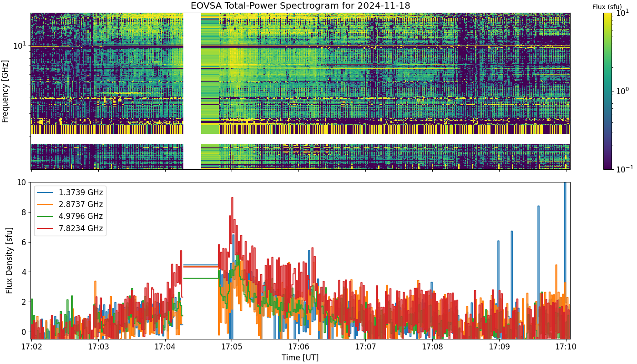Click the red 7.8234 GHz peak near 17:05
Image resolution: width=637 pixels, height=364 pixels.
pyautogui.click(x=232, y=198)
